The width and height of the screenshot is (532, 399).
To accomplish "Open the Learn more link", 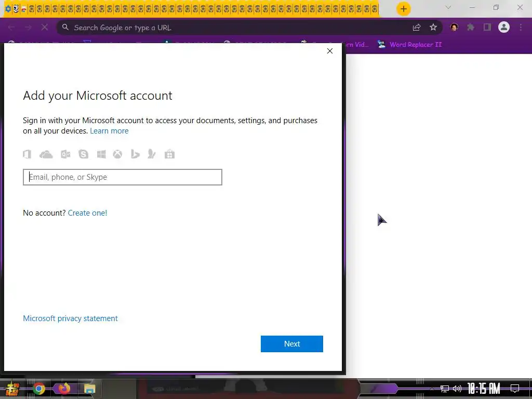I will click(x=109, y=131).
